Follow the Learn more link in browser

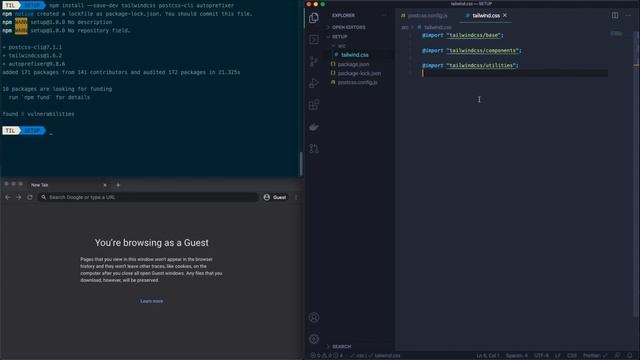coord(151,301)
